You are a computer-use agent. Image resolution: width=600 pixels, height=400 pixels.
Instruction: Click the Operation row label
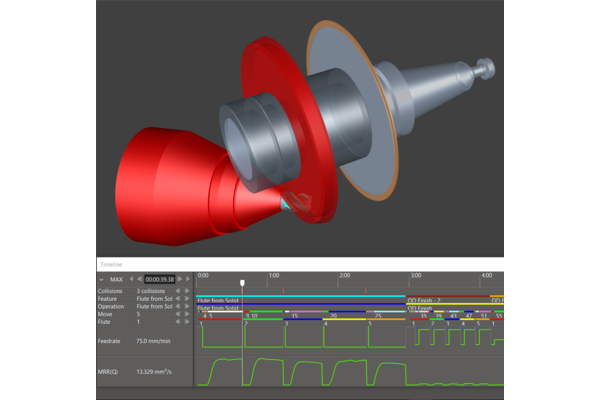pos(111,306)
